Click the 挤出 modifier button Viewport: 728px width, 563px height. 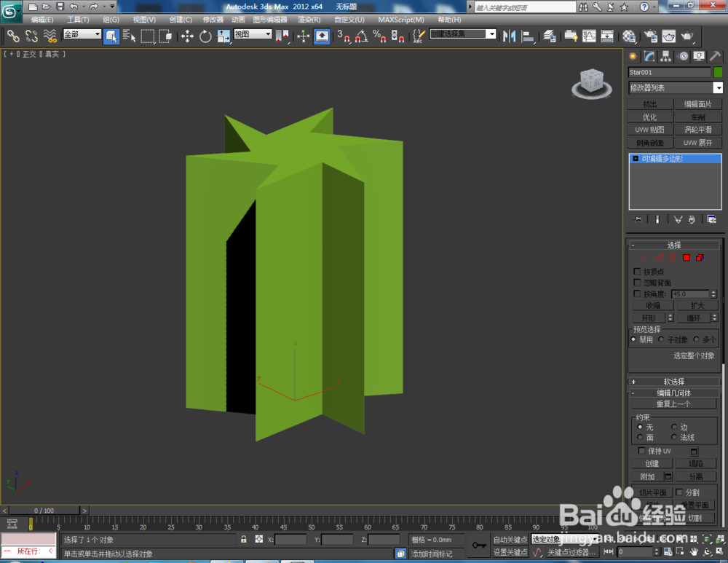(x=650, y=104)
